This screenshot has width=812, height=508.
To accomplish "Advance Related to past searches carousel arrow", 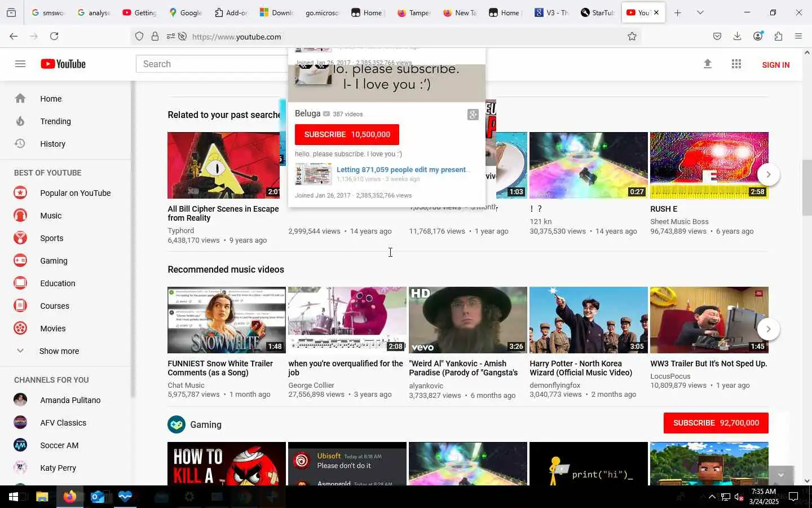I will [768, 174].
